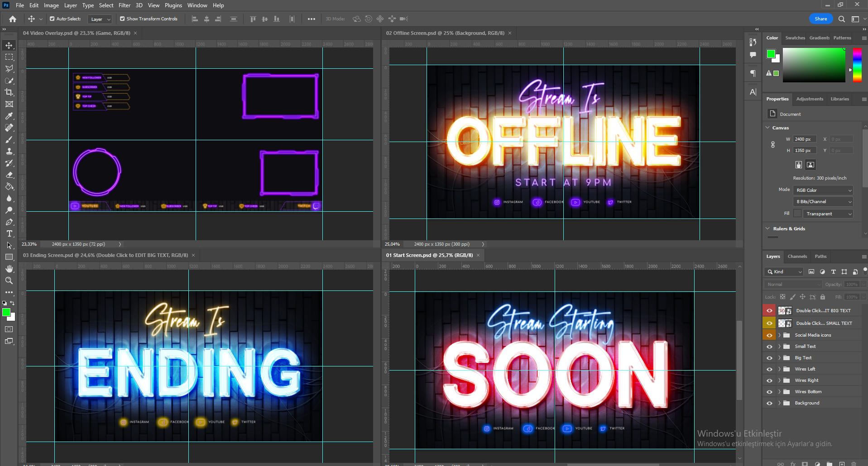Select the Spot Healing Brush tool

pyautogui.click(x=9, y=128)
